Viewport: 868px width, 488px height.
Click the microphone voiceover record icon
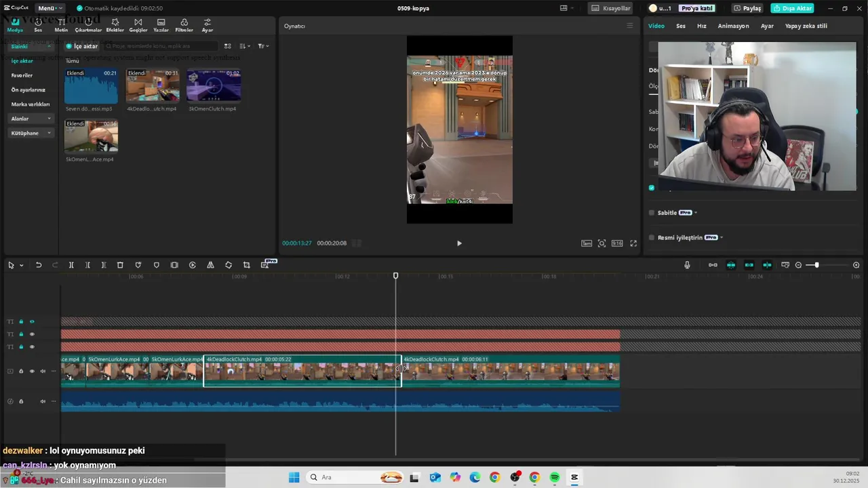coord(687,265)
